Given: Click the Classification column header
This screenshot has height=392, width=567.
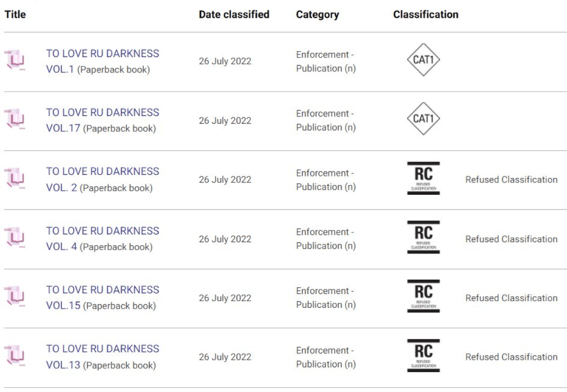Looking at the screenshot, I should click(425, 15).
